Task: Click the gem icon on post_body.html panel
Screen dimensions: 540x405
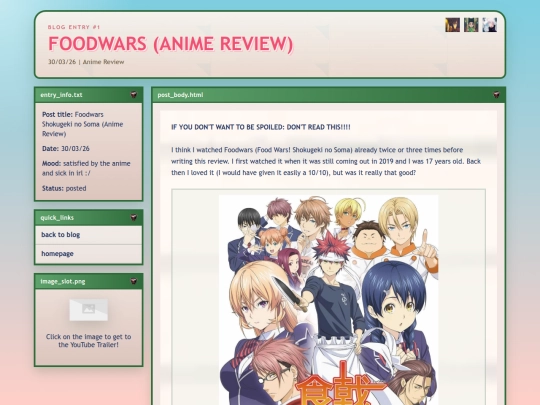Action: 496,95
